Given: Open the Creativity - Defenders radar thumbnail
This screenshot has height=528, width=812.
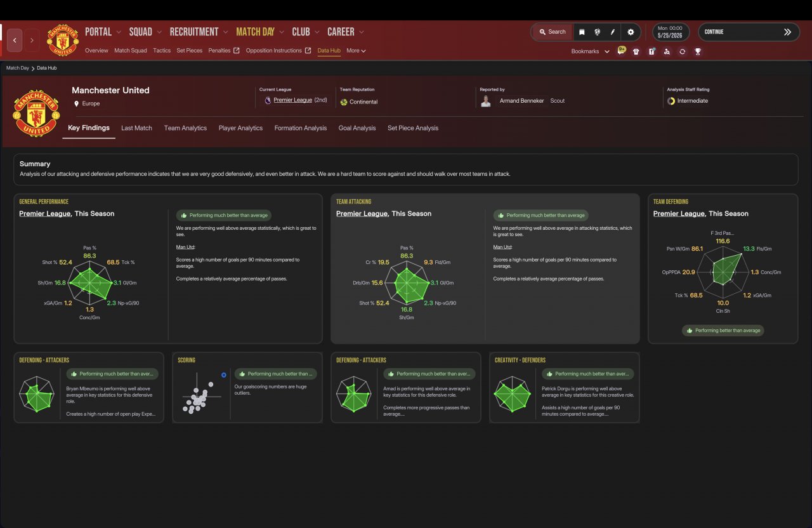Looking at the screenshot, I should [513, 395].
